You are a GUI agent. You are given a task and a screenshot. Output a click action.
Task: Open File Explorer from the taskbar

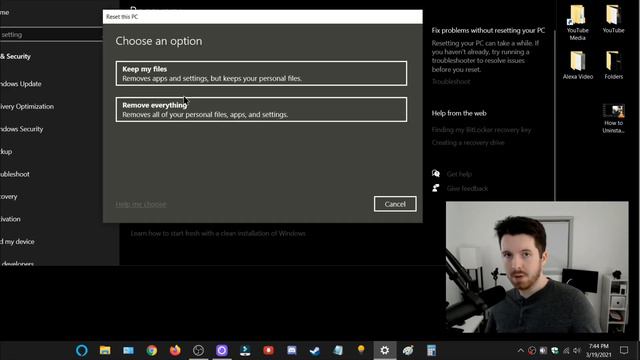(105, 350)
